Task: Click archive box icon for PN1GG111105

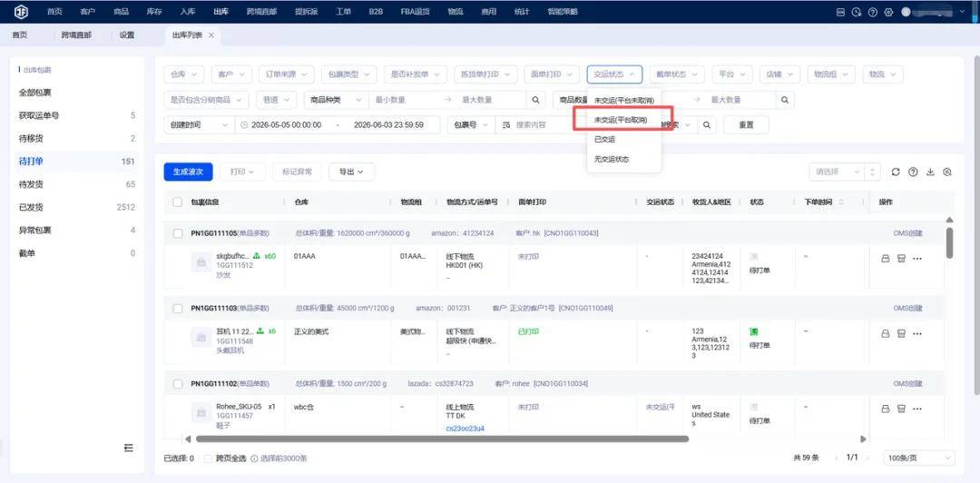Action: (901, 259)
